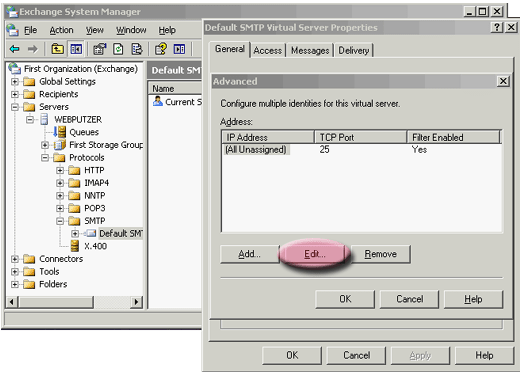Switch to the Delivery tab
This screenshot has height=372, width=520.
(x=354, y=50)
